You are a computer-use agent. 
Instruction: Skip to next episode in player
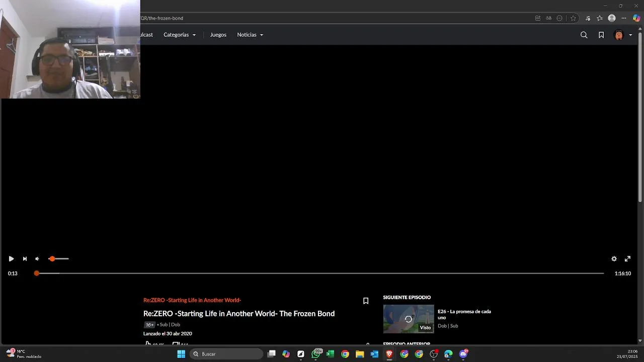coord(25,259)
